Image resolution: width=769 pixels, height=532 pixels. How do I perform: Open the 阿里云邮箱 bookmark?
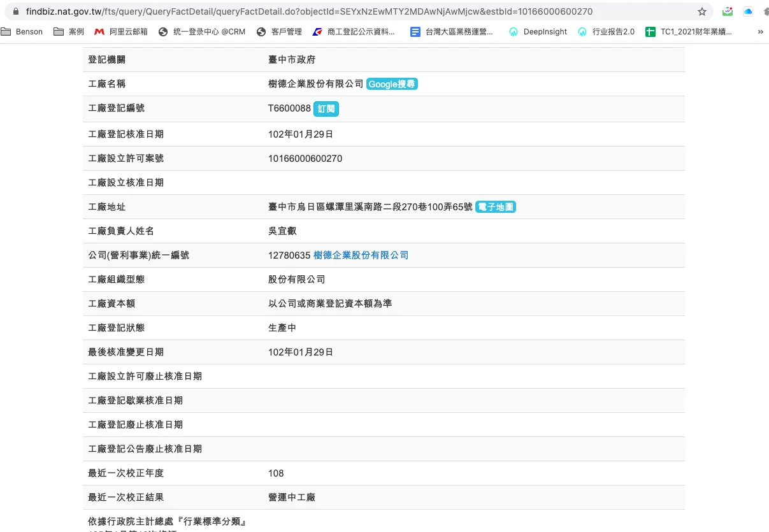121,32
